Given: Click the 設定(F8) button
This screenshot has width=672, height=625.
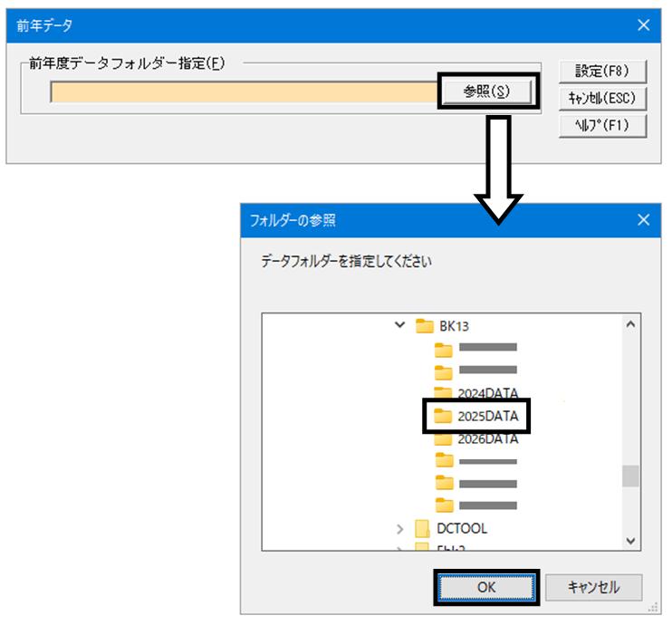Looking at the screenshot, I should pos(602,72).
